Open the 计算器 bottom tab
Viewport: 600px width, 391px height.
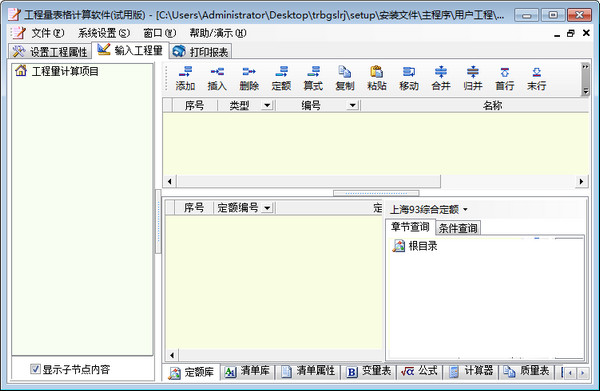click(471, 371)
